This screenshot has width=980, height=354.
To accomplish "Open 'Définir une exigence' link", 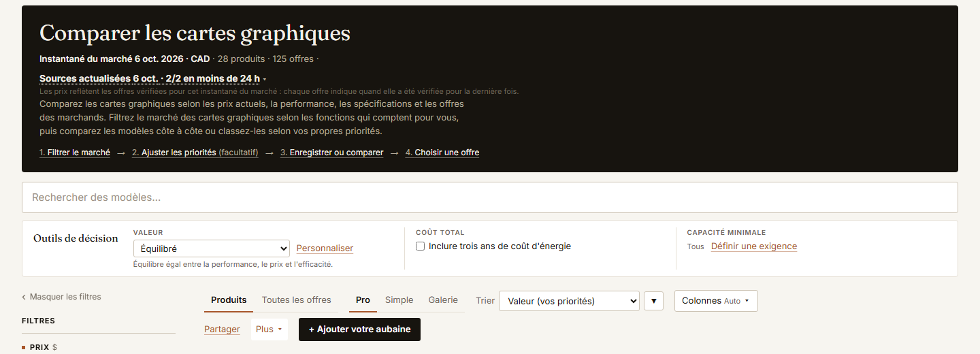I will click(754, 246).
